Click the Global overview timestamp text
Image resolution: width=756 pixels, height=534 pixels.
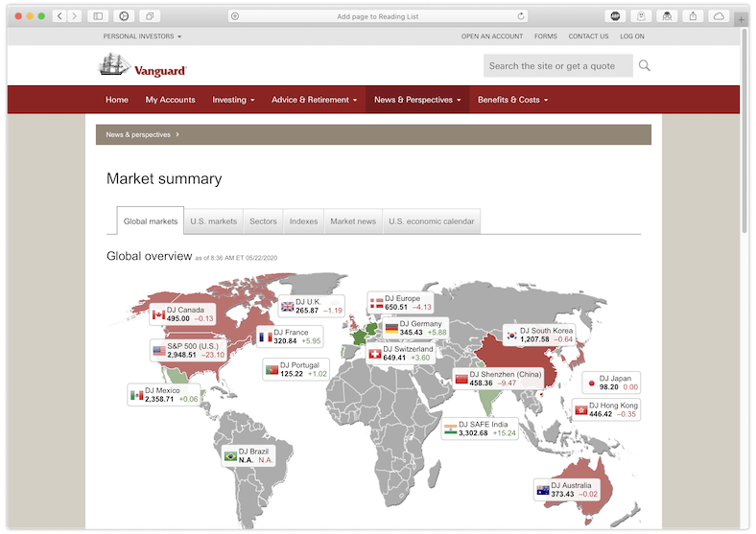pos(236,258)
